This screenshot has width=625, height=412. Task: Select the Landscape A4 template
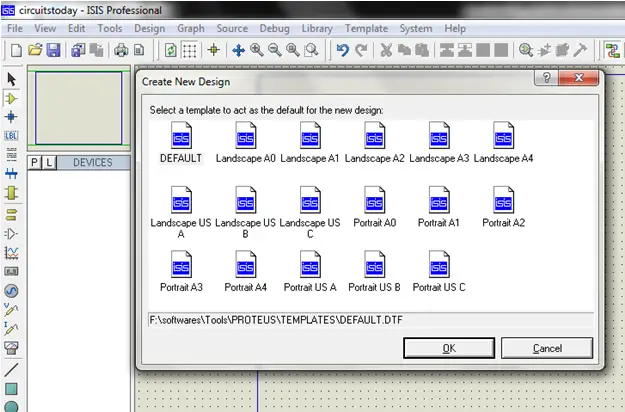[503, 143]
